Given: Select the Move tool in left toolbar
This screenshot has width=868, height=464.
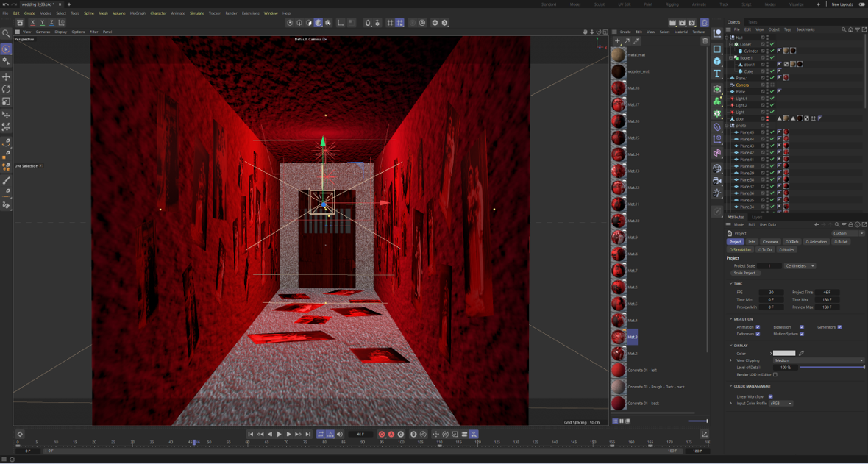Looking at the screenshot, I should tap(6, 76).
